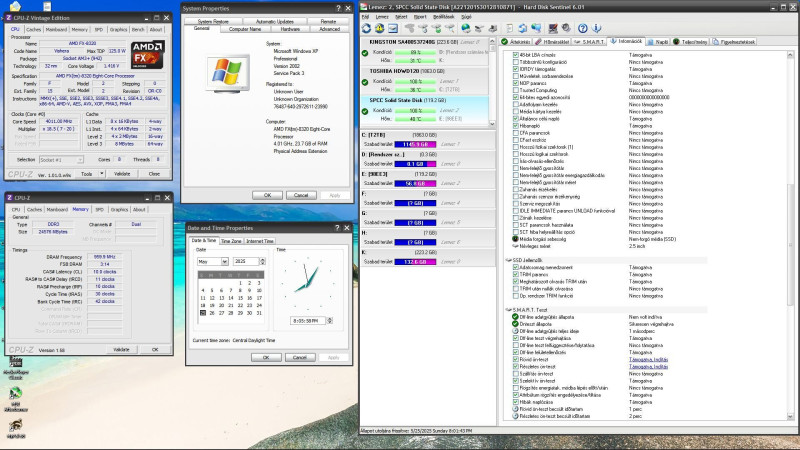Select day 26 in the calendar

pos(212,313)
